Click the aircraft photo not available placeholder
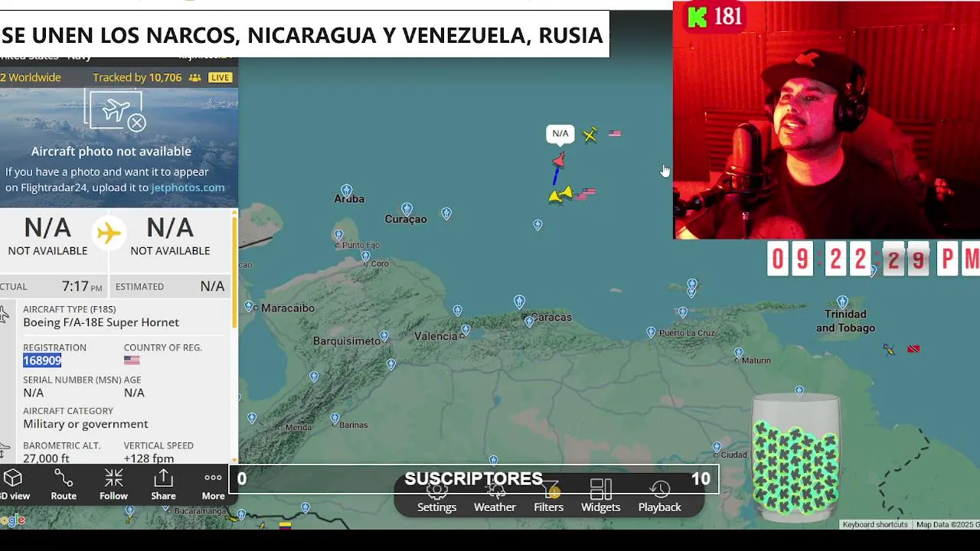980x551 pixels. [x=115, y=112]
